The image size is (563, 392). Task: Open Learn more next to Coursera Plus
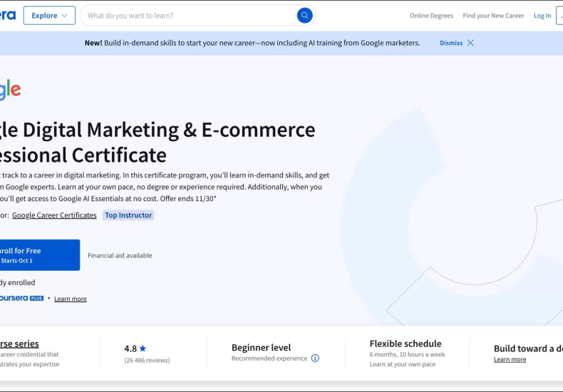71,299
